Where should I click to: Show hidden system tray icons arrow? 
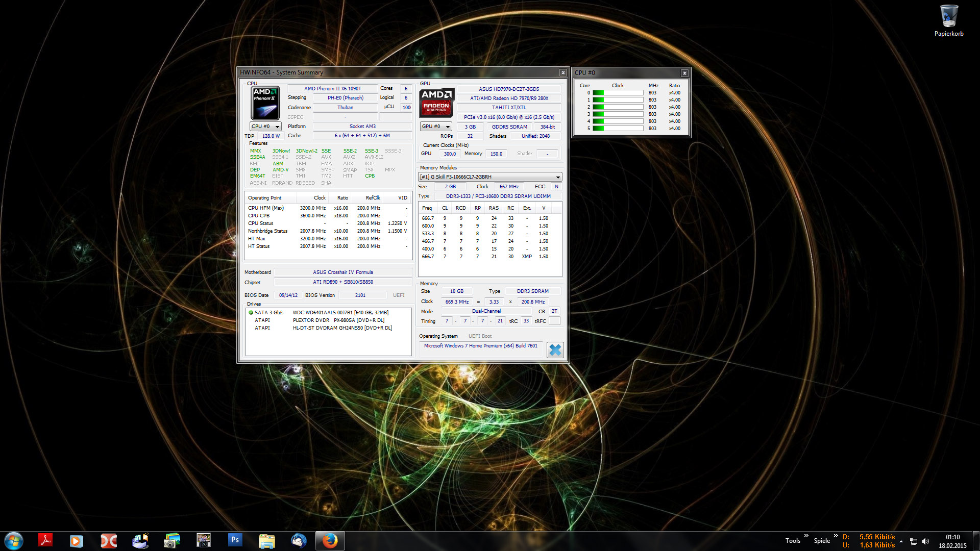901,541
